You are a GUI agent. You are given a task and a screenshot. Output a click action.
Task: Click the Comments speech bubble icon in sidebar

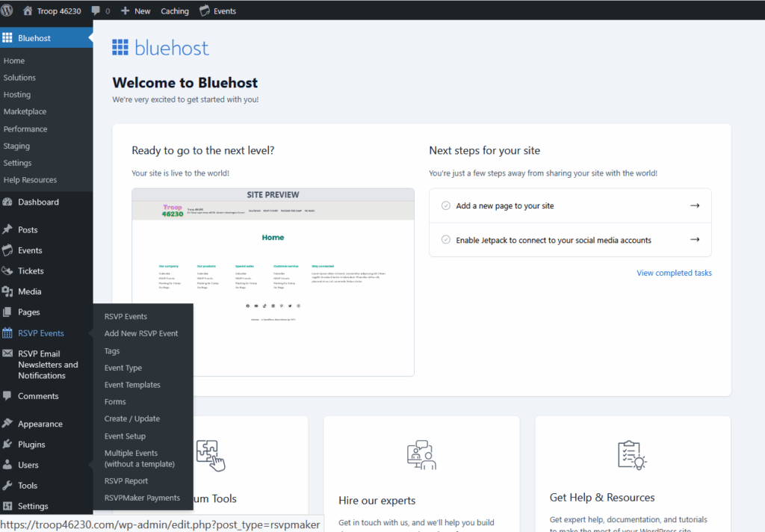(7, 396)
